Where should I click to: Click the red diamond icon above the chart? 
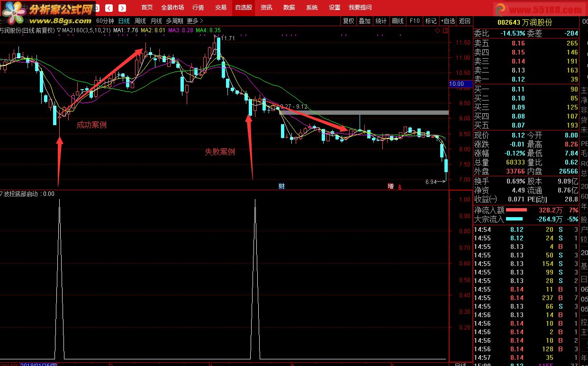pyautogui.click(x=438, y=30)
